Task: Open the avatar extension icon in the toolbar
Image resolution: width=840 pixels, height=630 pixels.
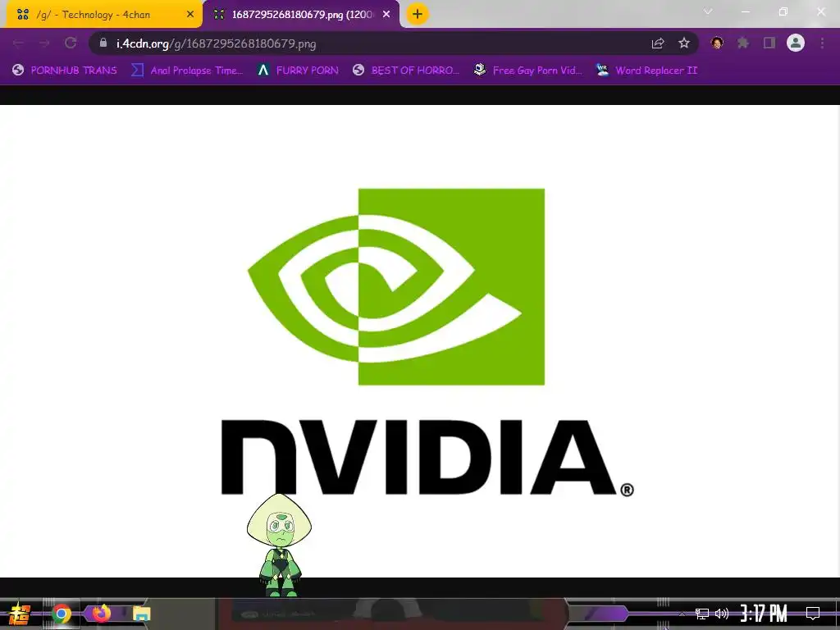Action: click(717, 43)
